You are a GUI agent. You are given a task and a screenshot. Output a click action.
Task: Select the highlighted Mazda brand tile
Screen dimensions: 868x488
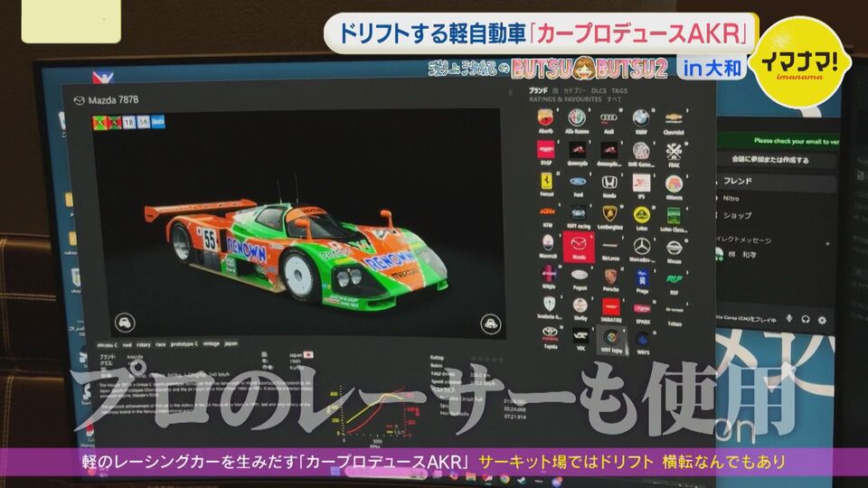[579, 247]
